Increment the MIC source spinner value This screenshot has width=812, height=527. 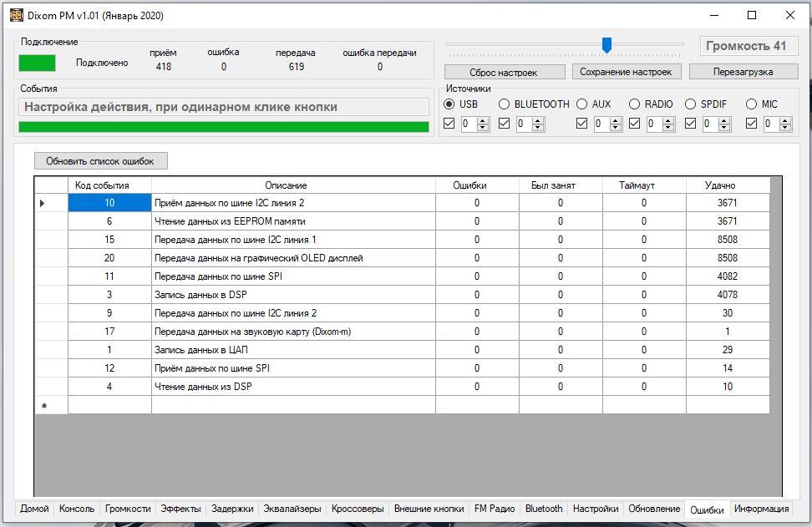(786, 120)
